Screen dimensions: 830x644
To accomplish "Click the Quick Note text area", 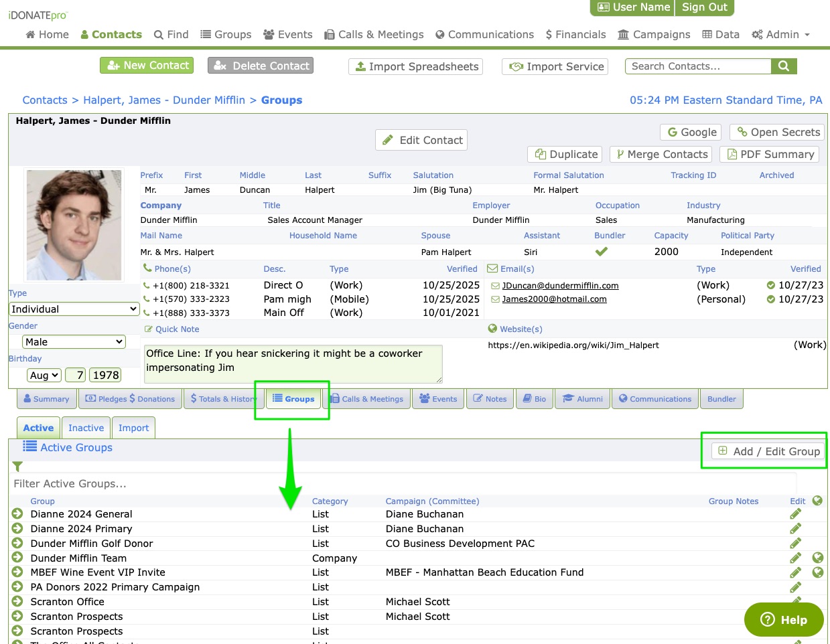I will (293, 364).
